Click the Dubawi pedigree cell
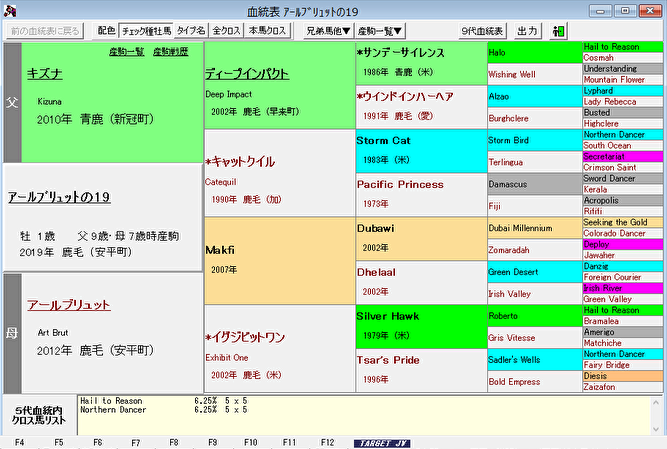The image size is (667, 449). [x=421, y=239]
